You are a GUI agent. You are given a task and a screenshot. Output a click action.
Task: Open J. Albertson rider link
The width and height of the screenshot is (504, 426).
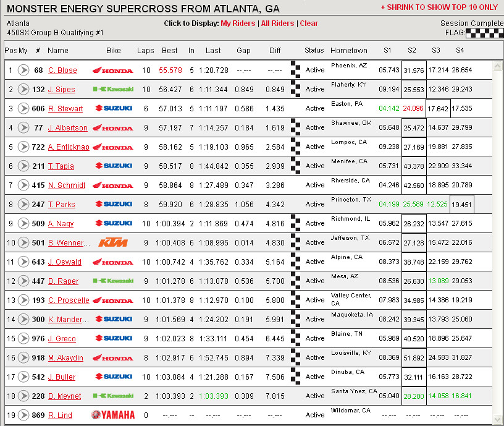[x=67, y=128]
